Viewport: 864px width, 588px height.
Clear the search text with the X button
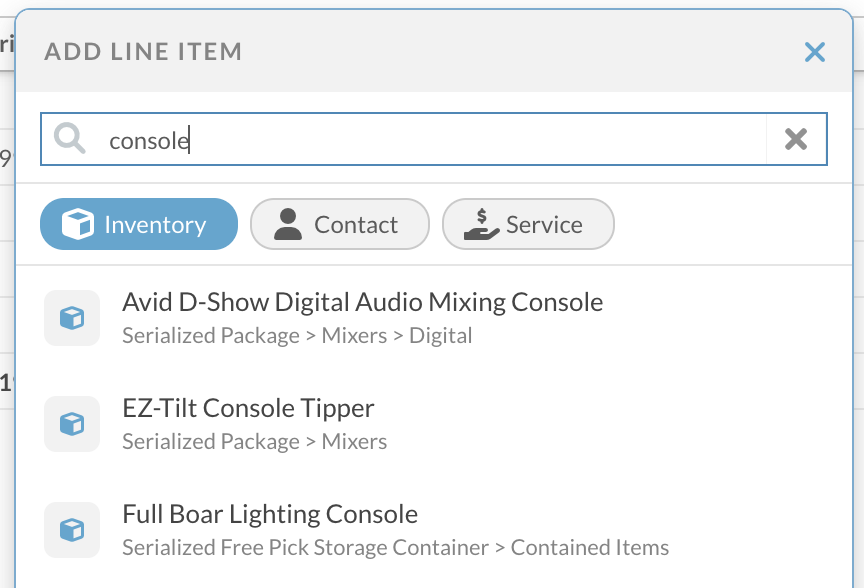(796, 139)
